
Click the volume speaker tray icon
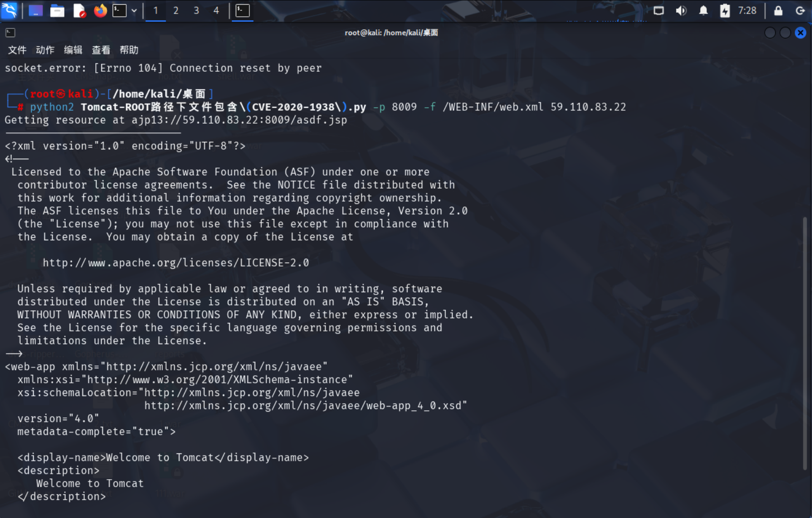[x=681, y=11]
